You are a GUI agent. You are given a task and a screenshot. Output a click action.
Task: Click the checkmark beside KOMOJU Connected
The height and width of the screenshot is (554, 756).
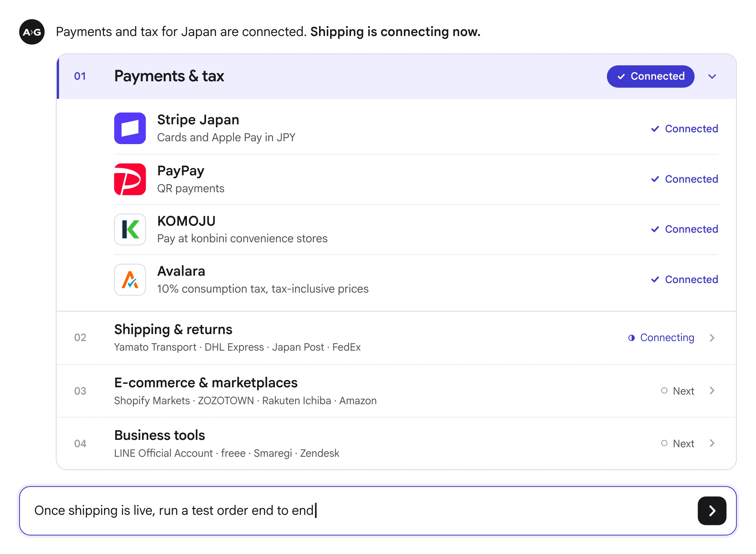[655, 230]
